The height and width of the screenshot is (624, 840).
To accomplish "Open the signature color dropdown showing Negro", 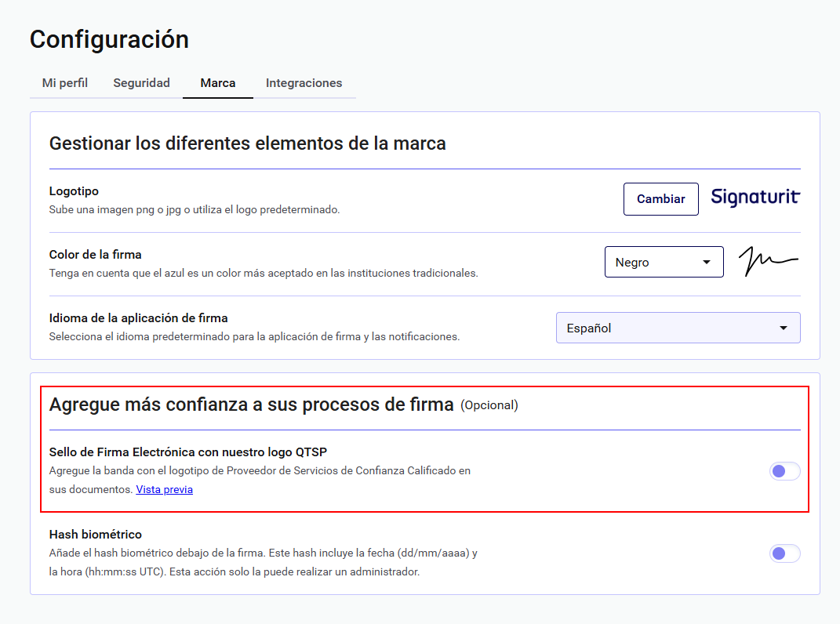I will 663,263.
